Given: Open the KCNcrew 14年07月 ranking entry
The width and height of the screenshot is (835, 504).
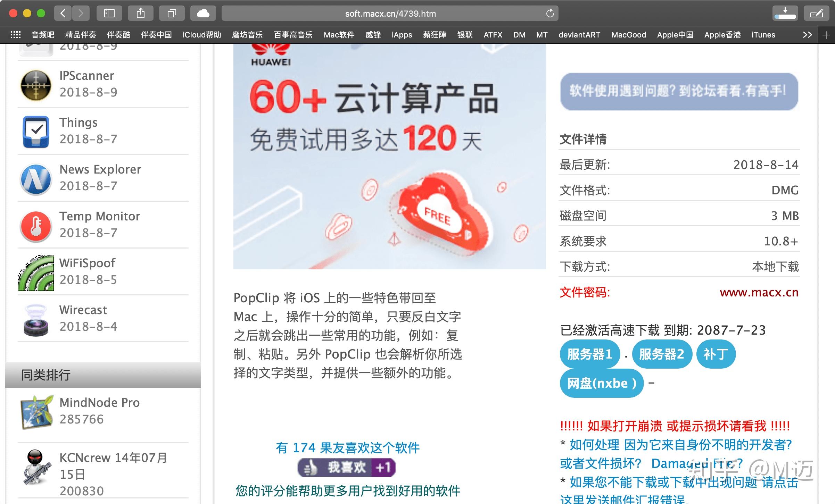Looking at the screenshot, I should point(113,466).
